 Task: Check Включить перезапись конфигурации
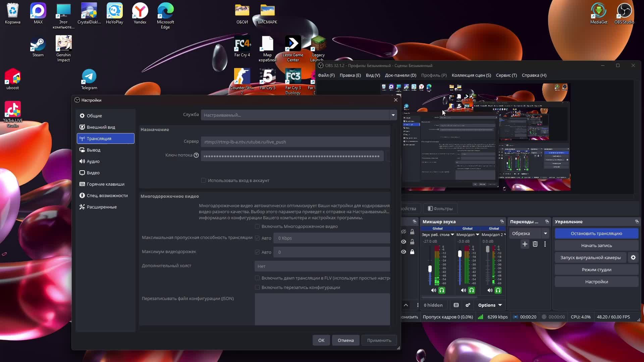click(x=257, y=287)
